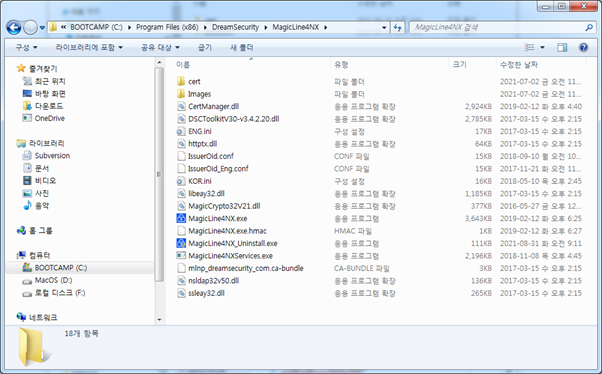Expand the arrow after MagicLine4NX breadcrumb
The width and height of the screenshot is (602, 374).
[x=326, y=27]
